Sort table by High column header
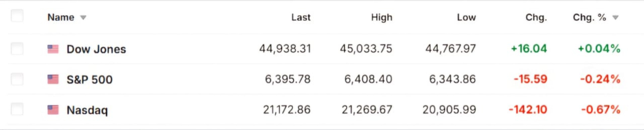644x130 pixels. pyautogui.click(x=382, y=17)
